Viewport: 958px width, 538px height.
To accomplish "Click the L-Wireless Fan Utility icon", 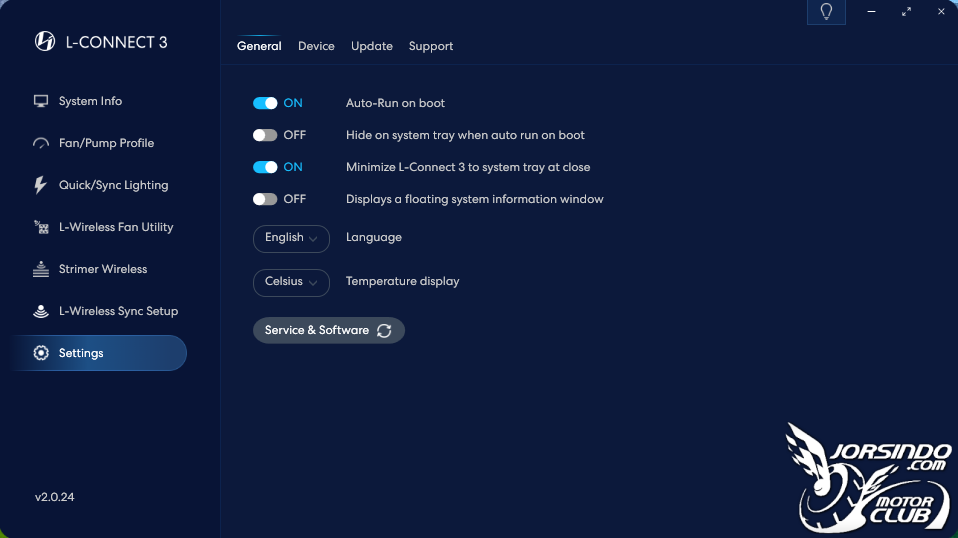I will (41, 227).
